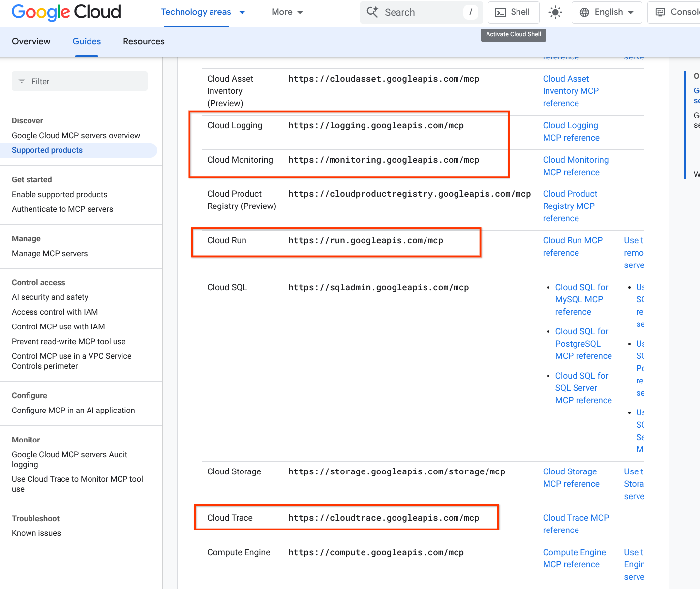This screenshot has width=700, height=589.
Task: Open Cloud Trace MCP reference link
Action: 576,524
